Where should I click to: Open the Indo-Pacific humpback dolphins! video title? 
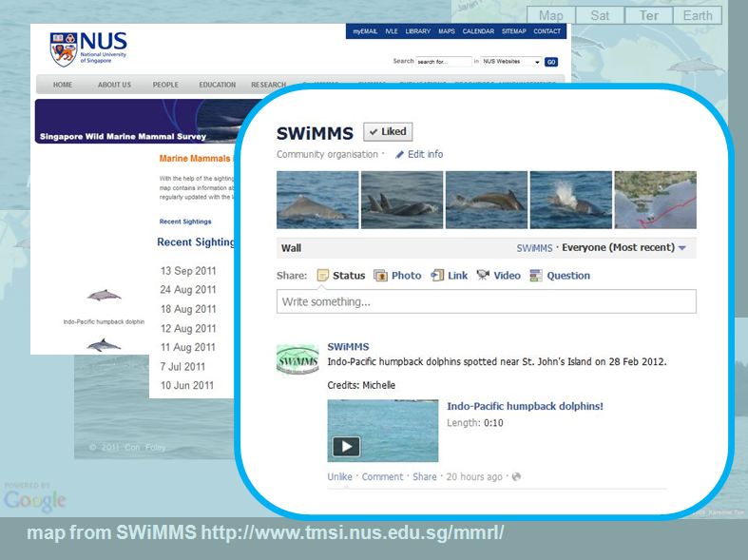(525, 406)
